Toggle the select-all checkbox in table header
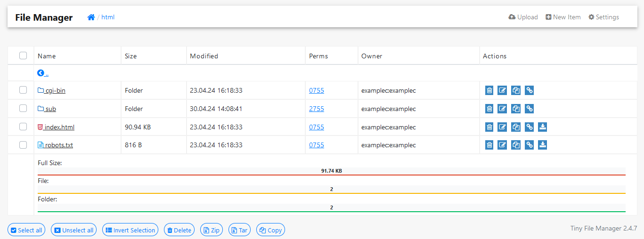Viewport: 644px width, 239px height. tap(23, 56)
